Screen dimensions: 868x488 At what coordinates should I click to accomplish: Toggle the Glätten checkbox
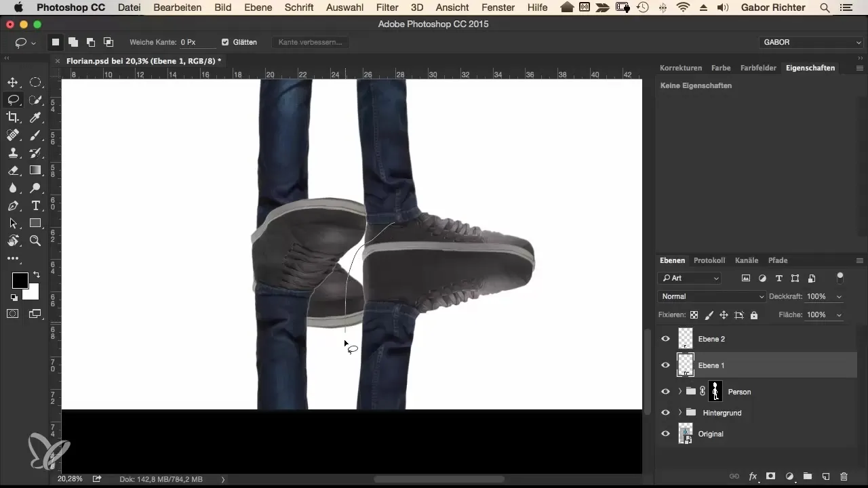click(x=225, y=42)
